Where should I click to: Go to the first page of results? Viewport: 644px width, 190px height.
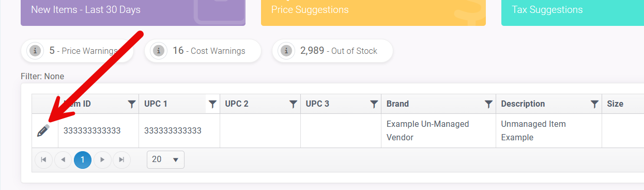[43, 159]
